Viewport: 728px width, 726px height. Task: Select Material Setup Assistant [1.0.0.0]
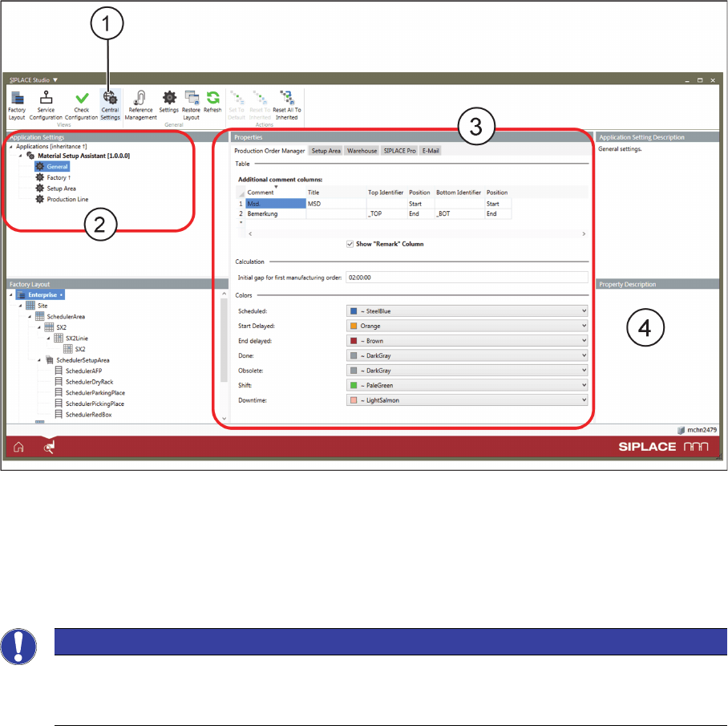(x=78, y=156)
